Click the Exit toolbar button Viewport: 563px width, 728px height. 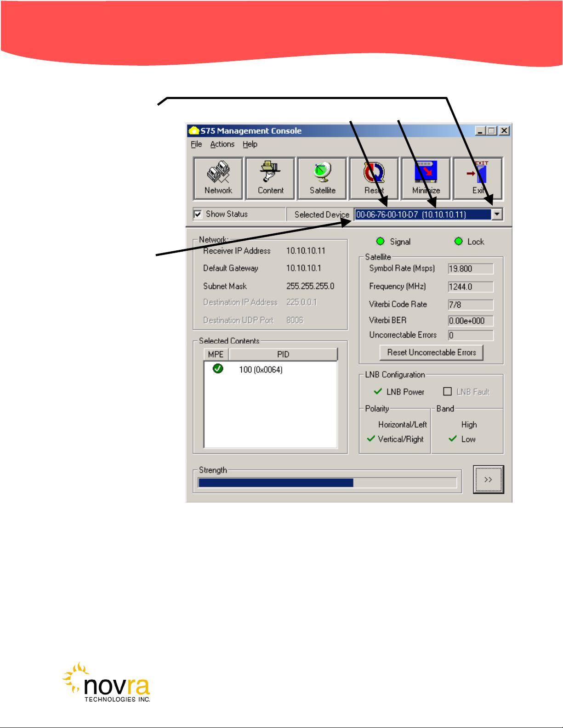(x=478, y=179)
